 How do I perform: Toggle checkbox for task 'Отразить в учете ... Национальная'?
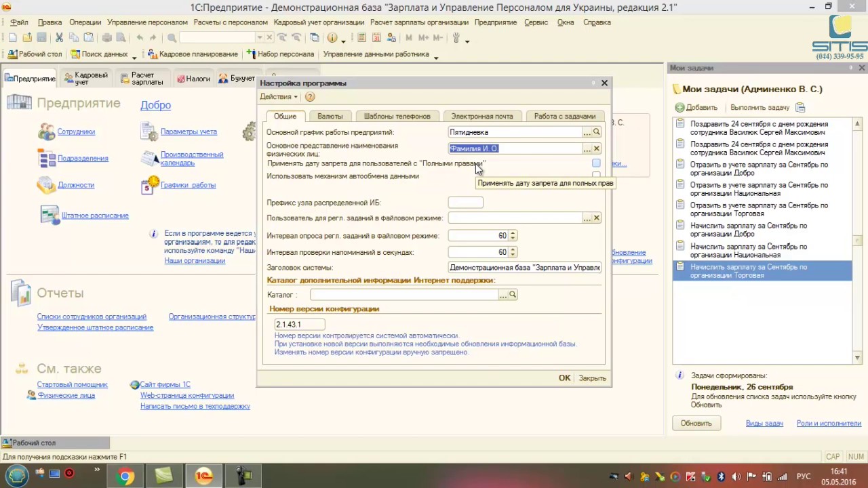[679, 185]
